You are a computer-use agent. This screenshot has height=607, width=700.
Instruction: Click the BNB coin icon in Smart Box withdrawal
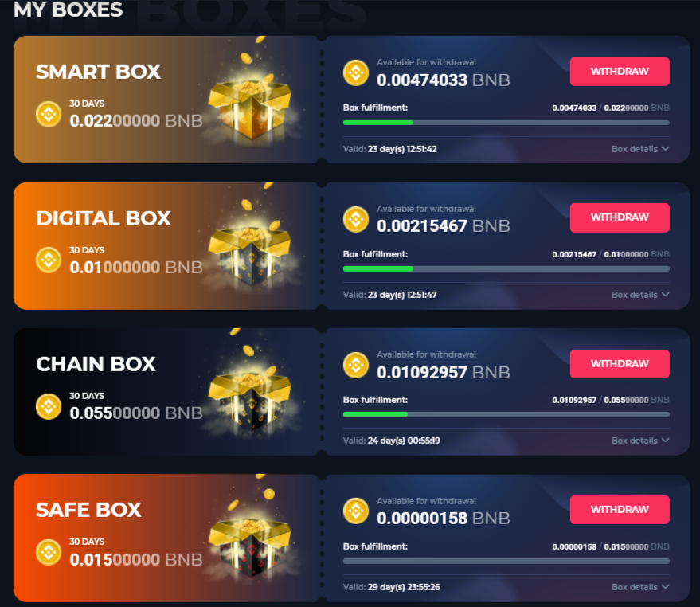pos(356,72)
